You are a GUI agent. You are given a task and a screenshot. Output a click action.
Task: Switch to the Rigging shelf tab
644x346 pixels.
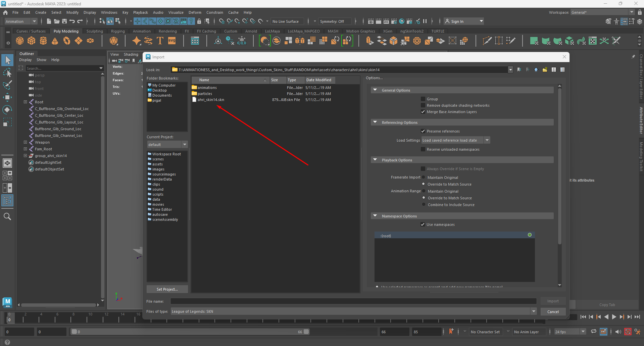(x=118, y=31)
